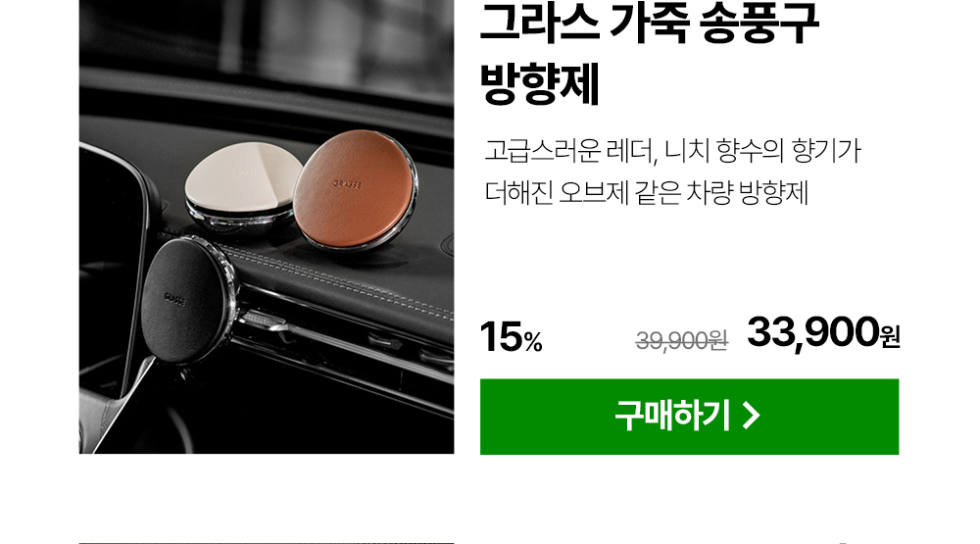Click the chevron arrow beside 구매하기
The image size is (980, 544).
point(752,416)
